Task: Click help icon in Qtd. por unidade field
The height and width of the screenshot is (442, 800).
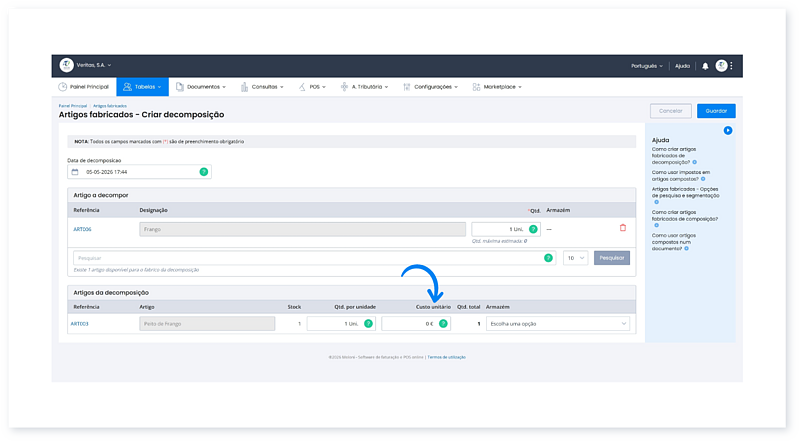Action: coord(368,324)
